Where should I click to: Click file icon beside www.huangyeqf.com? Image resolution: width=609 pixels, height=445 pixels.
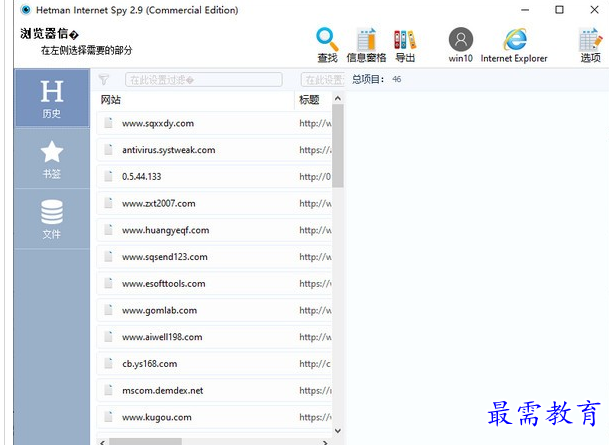point(108,229)
